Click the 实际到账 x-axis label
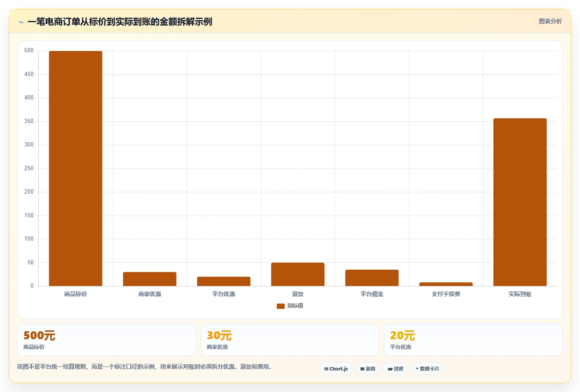Image resolution: width=580 pixels, height=392 pixels. (x=520, y=294)
